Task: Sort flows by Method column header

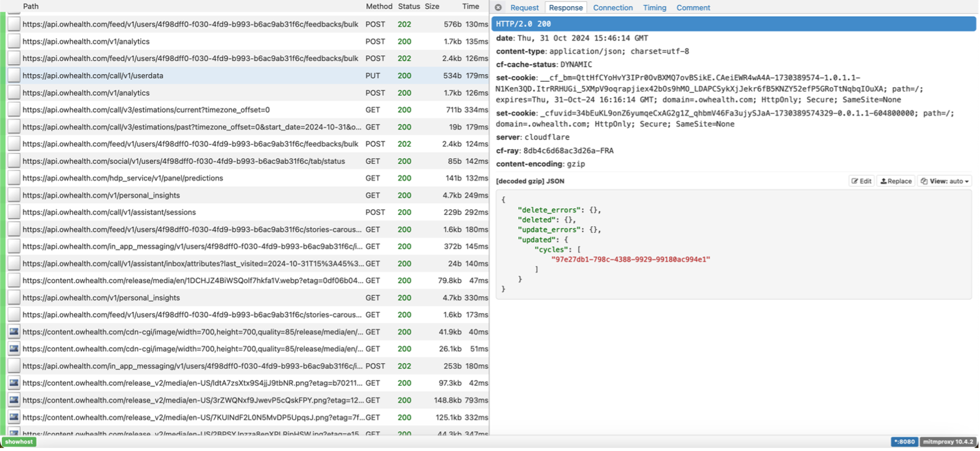Action: click(x=379, y=6)
